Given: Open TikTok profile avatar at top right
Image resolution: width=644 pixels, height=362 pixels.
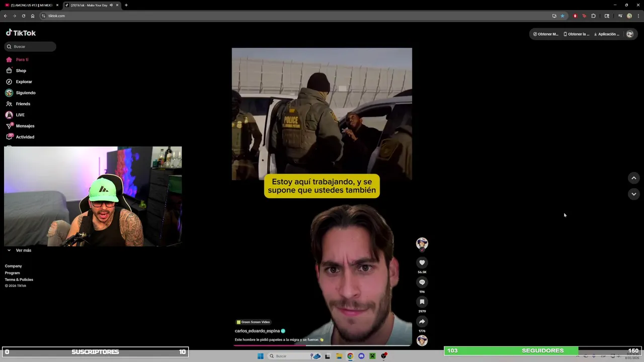Looking at the screenshot, I should point(629,34).
